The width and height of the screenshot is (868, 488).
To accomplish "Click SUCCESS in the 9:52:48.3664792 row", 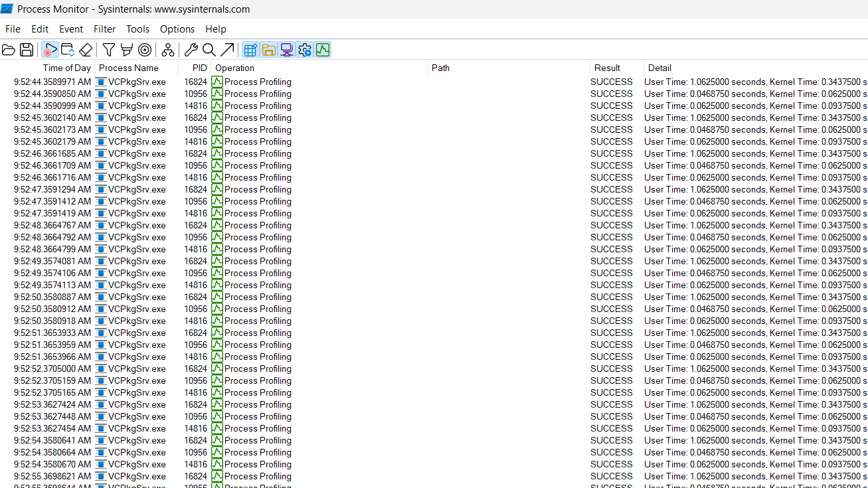I will click(612, 237).
